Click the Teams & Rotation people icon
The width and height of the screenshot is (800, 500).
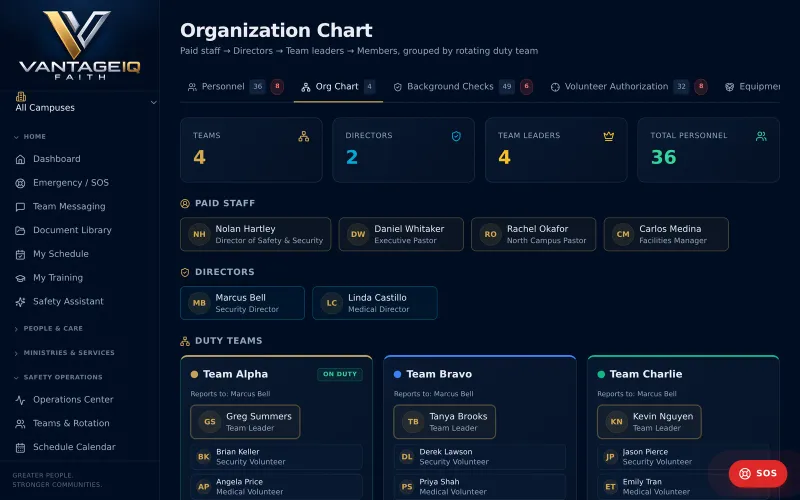(20, 423)
